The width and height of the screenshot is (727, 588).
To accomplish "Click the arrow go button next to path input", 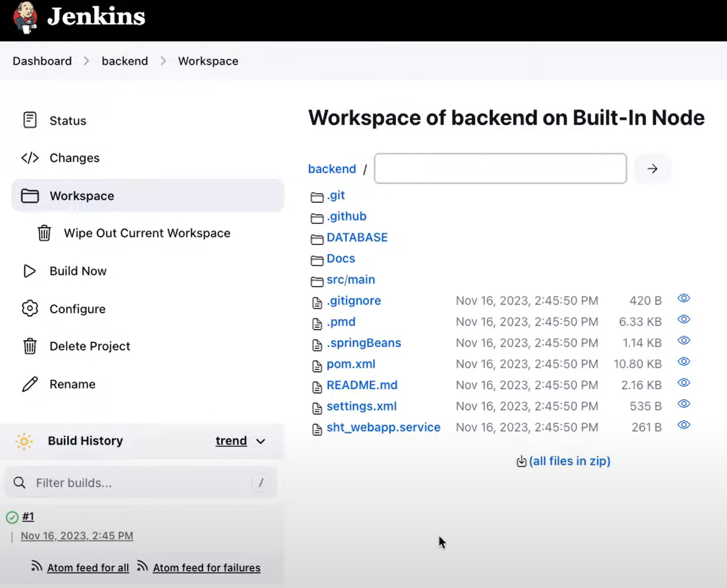I will click(653, 169).
